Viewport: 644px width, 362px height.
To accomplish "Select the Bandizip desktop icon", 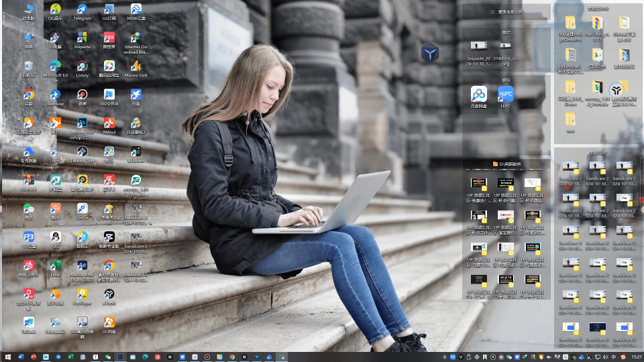I will pos(55,95).
